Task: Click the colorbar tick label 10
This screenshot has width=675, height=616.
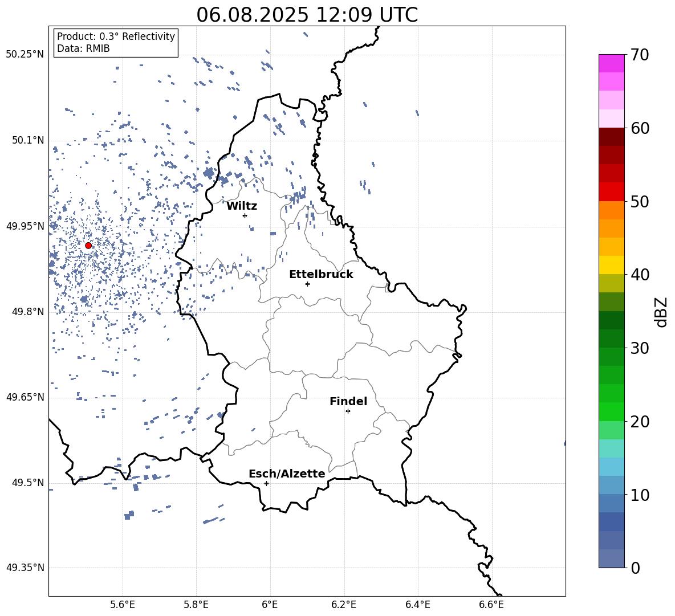Action: tap(640, 495)
